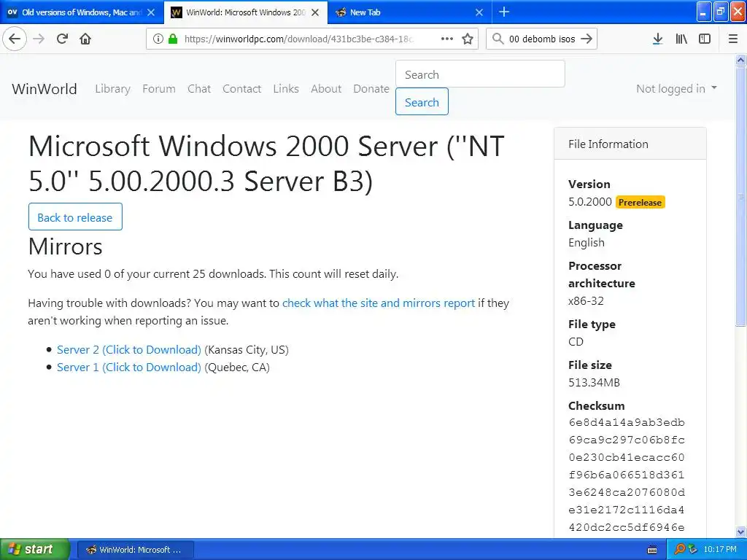Click the File Information panel header
The width and height of the screenshot is (747, 560).
click(x=630, y=144)
